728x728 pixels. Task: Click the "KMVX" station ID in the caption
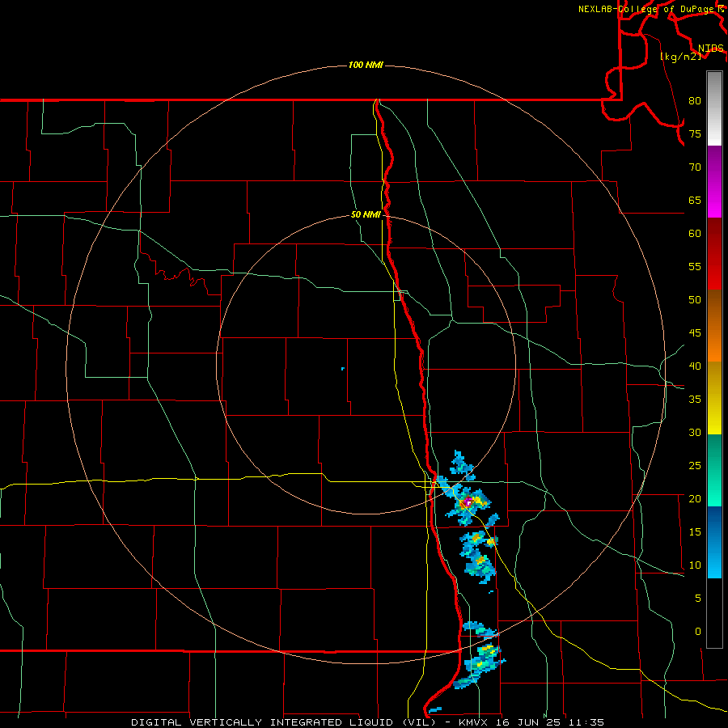(x=474, y=722)
